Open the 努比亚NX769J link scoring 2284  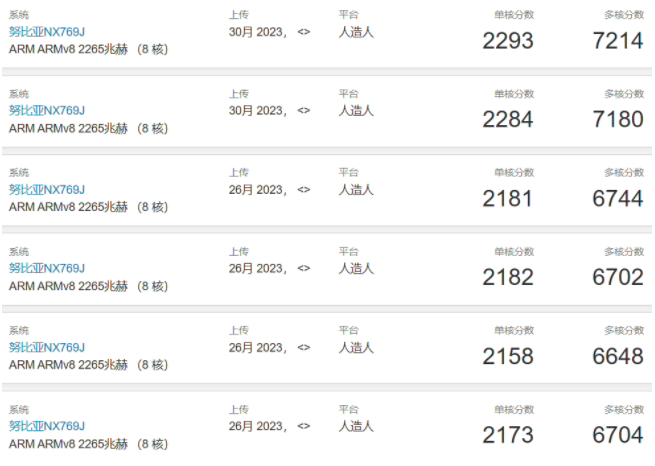tap(47, 111)
